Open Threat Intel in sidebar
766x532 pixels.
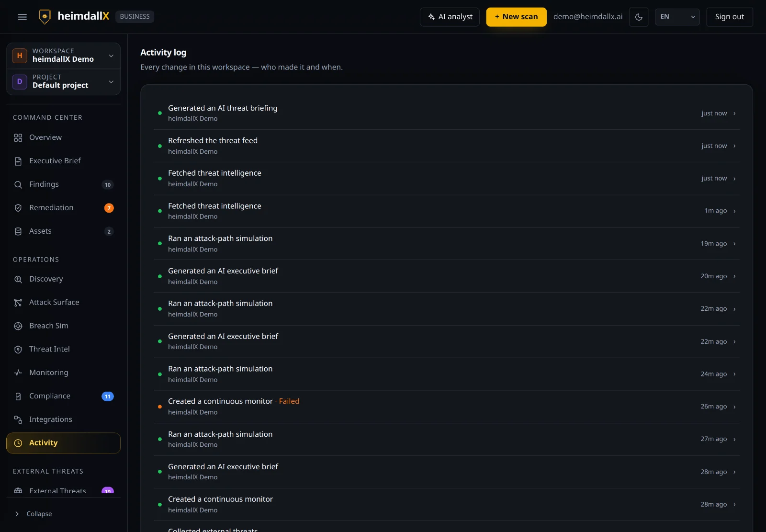coord(63,349)
